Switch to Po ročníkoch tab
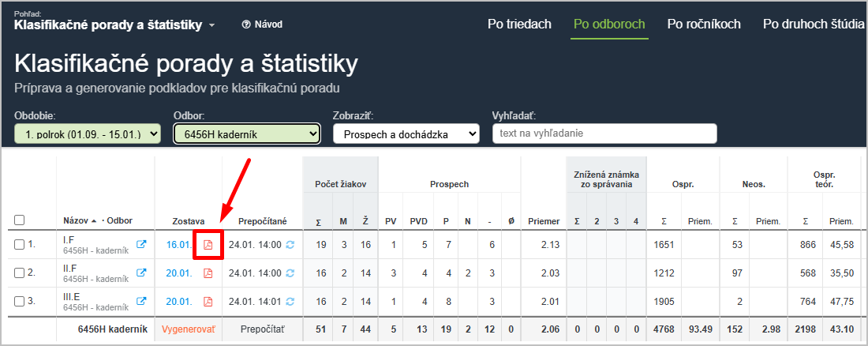 pyautogui.click(x=704, y=24)
